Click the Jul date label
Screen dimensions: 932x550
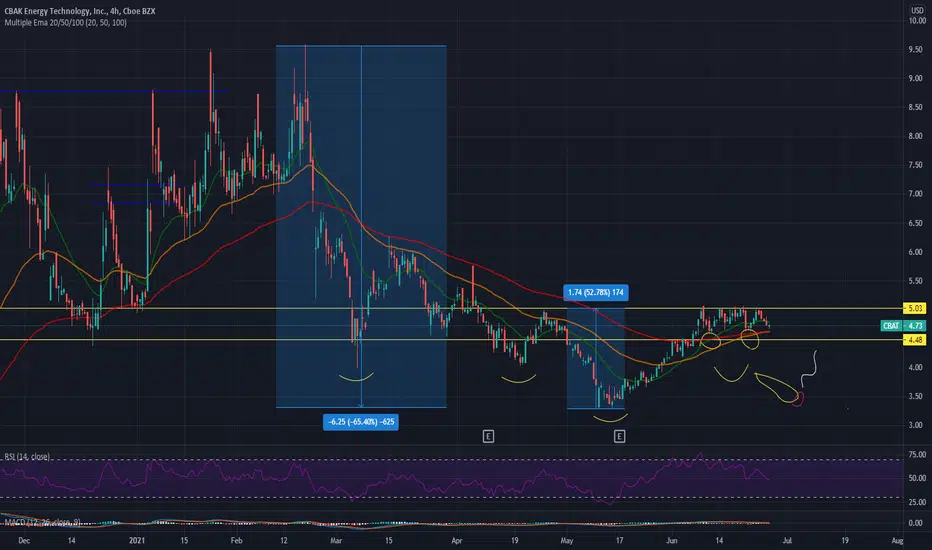tap(787, 540)
